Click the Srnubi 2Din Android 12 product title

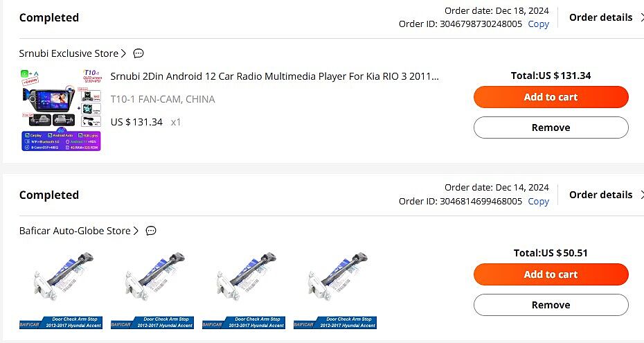(274, 76)
